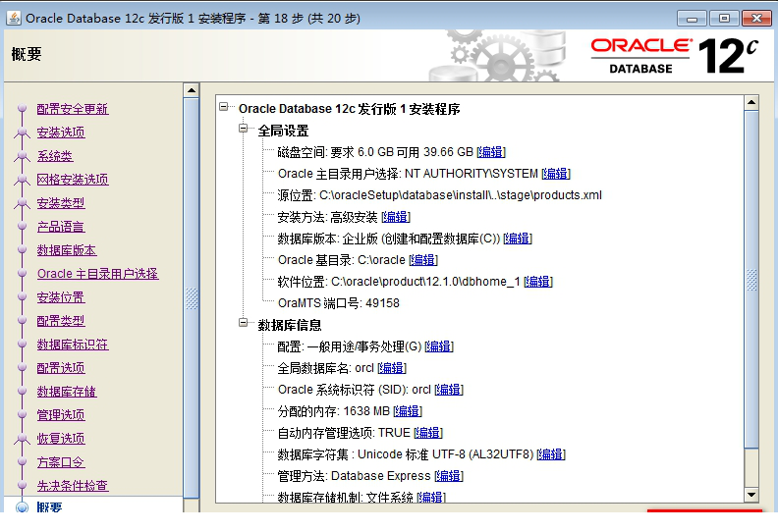Select the current 概要 step in sidebar
The image size is (778, 532).
pos(49,506)
